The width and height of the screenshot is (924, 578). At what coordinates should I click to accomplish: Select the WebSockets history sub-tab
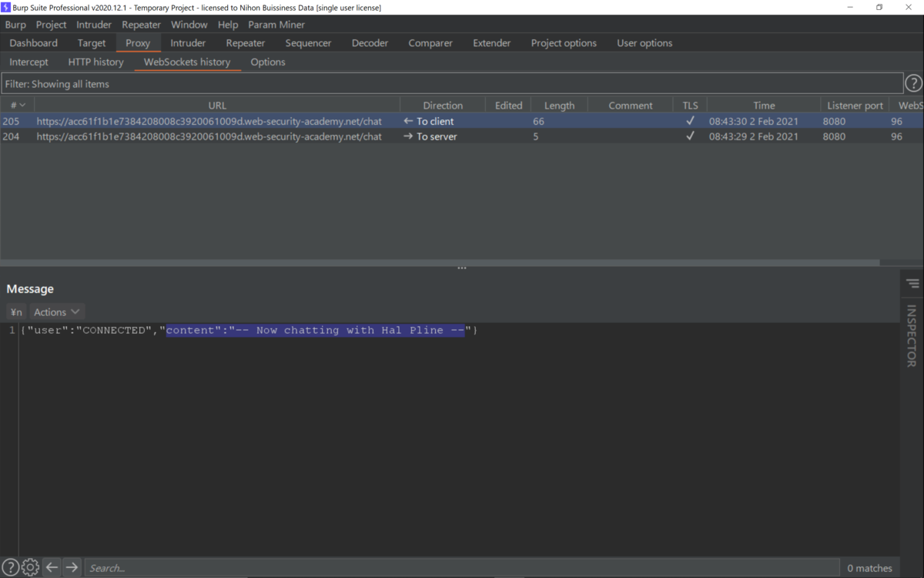tap(187, 62)
